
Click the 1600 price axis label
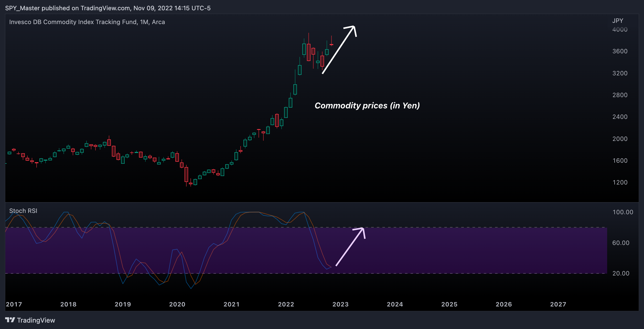pyautogui.click(x=620, y=161)
